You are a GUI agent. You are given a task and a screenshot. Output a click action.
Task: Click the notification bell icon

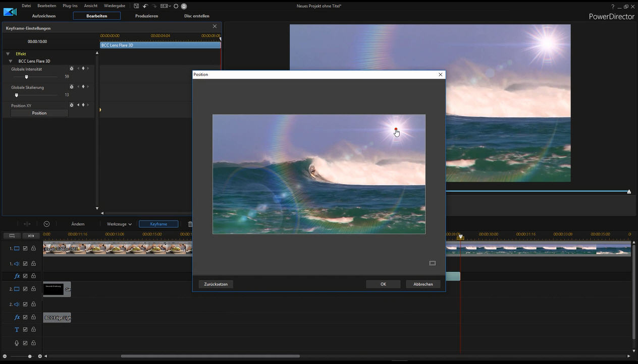click(184, 6)
